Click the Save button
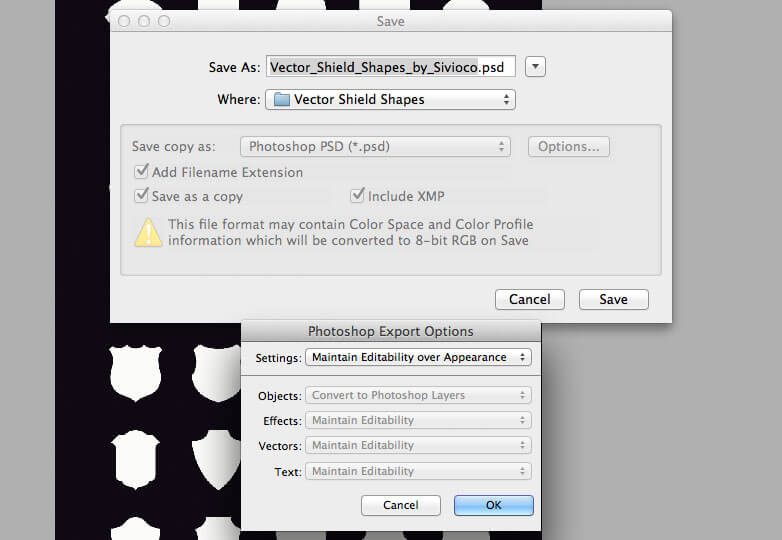Screen dimensions: 782x540 [613, 299]
